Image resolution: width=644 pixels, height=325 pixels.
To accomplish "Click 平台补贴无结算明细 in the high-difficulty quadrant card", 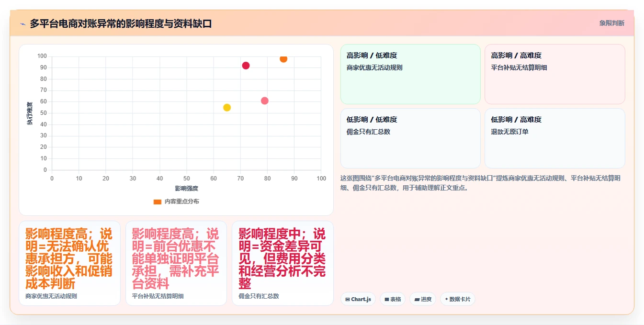I will click(x=519, y=67).
